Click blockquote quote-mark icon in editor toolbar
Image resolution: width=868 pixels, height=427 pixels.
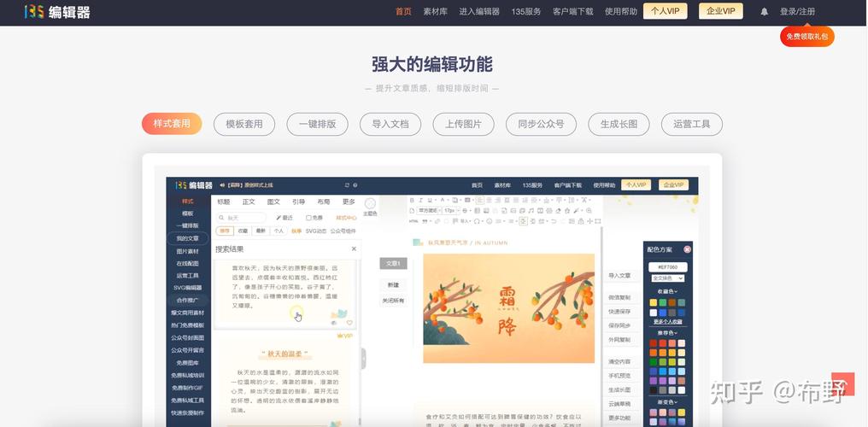click(x=425, y=221)
